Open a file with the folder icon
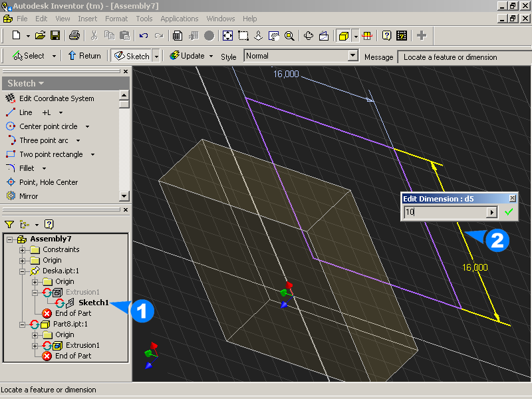This screenshot has height=399, width=532. coord(40,35)
